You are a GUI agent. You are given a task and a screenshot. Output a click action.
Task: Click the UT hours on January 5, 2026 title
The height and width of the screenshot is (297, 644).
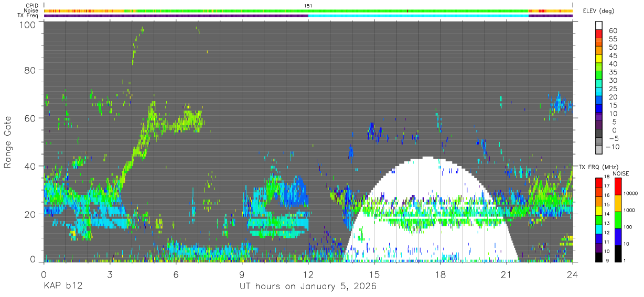[308, 287]
